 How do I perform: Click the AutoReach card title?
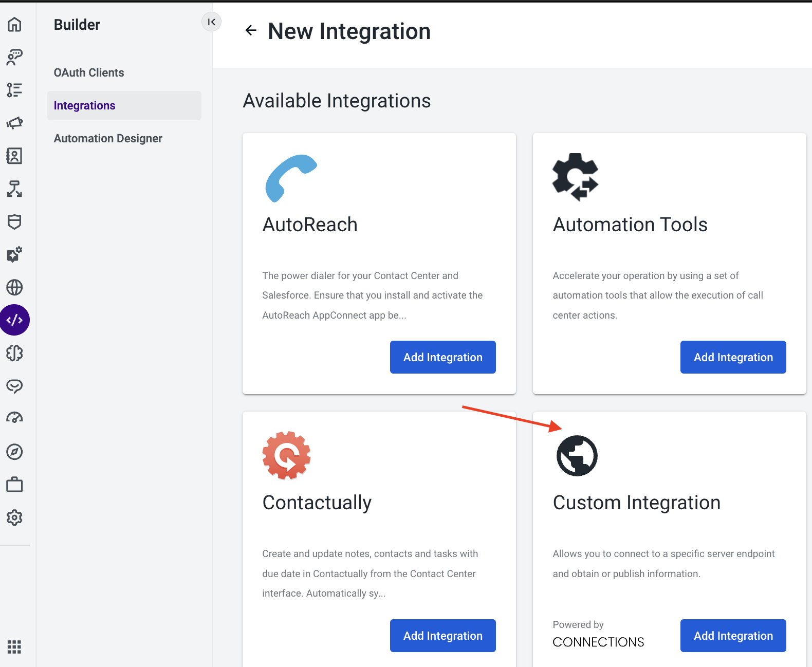[x=310, y=225]
